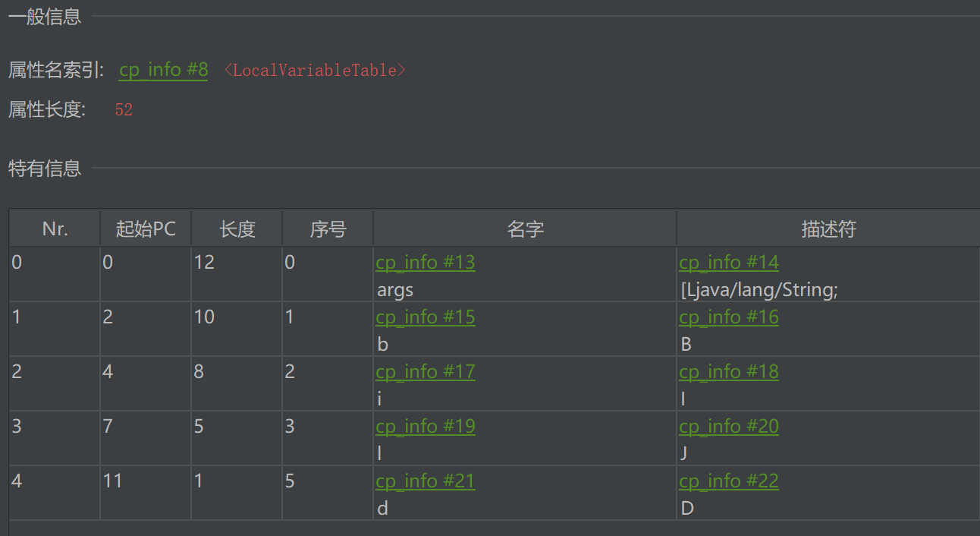
Task: Click the cp_info #17 name link
Action: click(x=426, y=372)
